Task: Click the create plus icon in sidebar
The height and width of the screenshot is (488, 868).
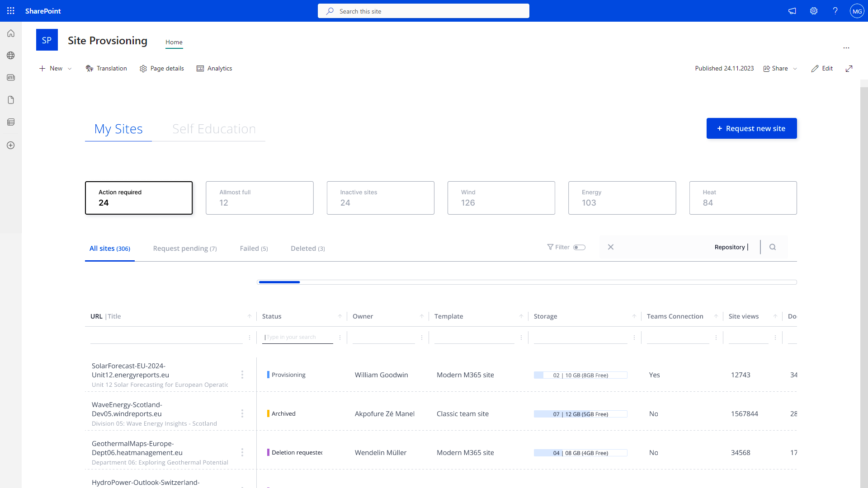Action: pos(11,145)
